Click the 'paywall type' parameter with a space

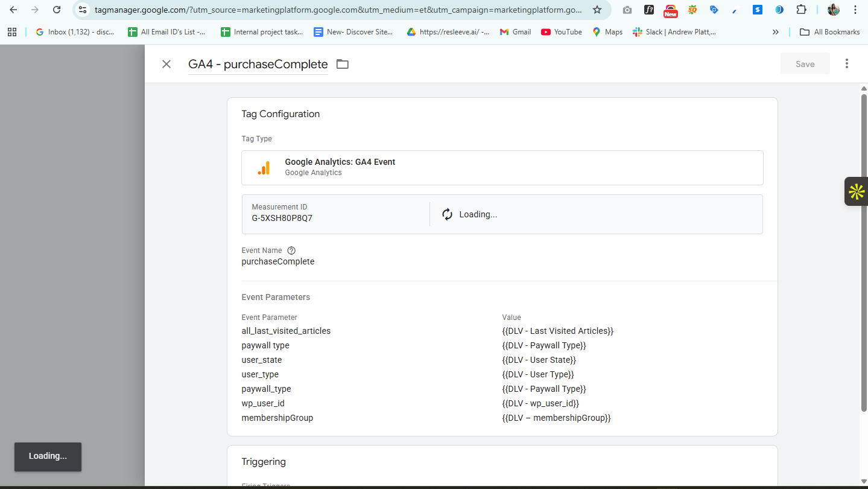265,345
